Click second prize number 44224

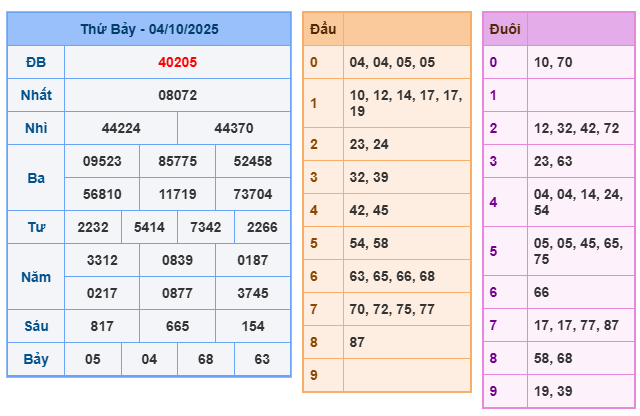(x=121, y=128)
